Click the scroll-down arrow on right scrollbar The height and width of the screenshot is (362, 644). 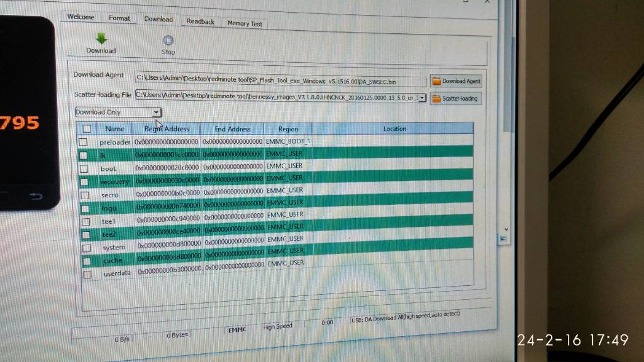[506, 229]
